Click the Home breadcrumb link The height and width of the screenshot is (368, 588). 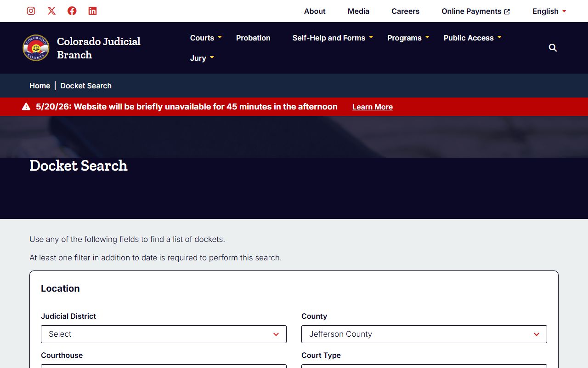[x=40, y=86]
